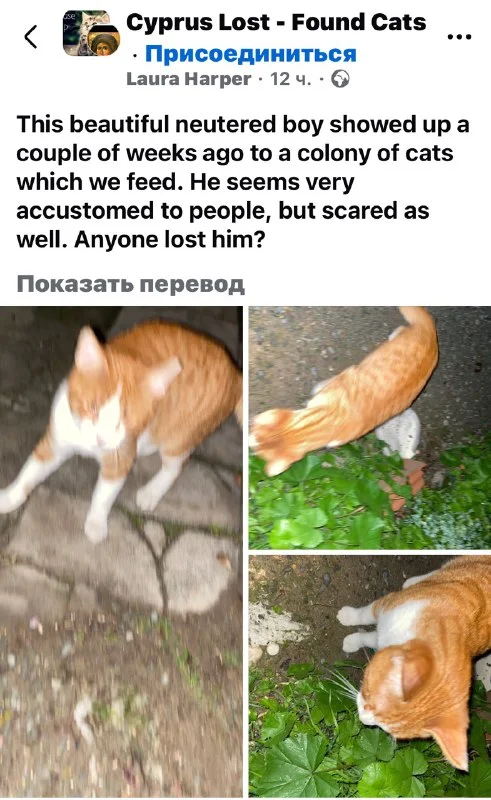Join the group via Присоединиться

[x=250, y=53]
